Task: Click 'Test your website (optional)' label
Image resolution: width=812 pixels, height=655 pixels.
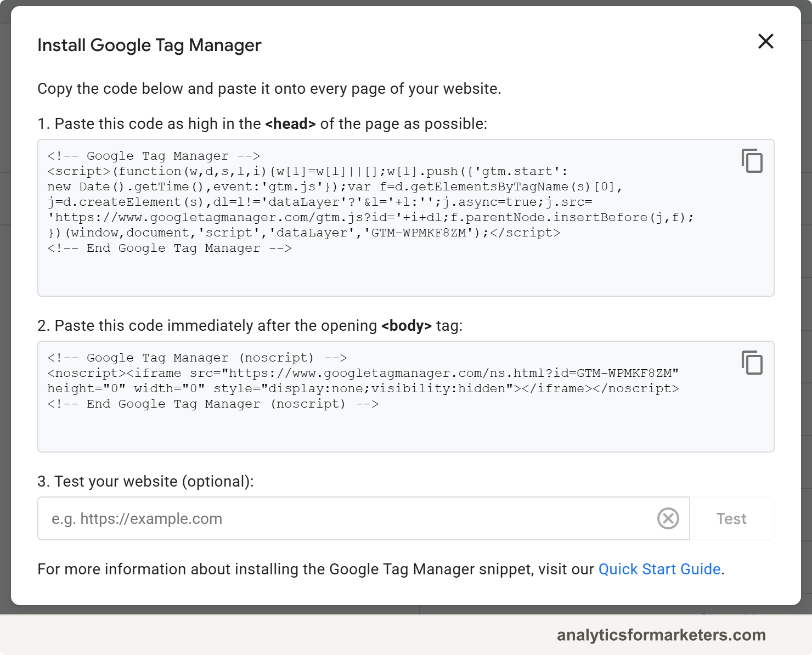Action: click(x=145, y=482)
